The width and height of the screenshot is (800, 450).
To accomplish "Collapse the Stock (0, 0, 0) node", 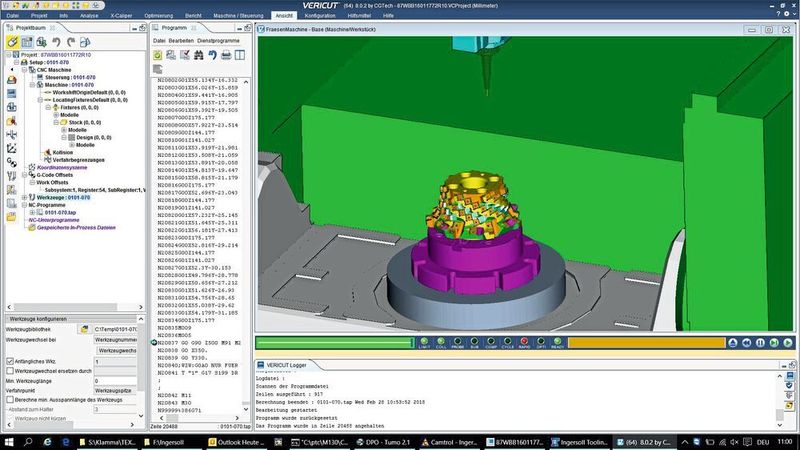I will pyautogui.click(x=56, y=122).
